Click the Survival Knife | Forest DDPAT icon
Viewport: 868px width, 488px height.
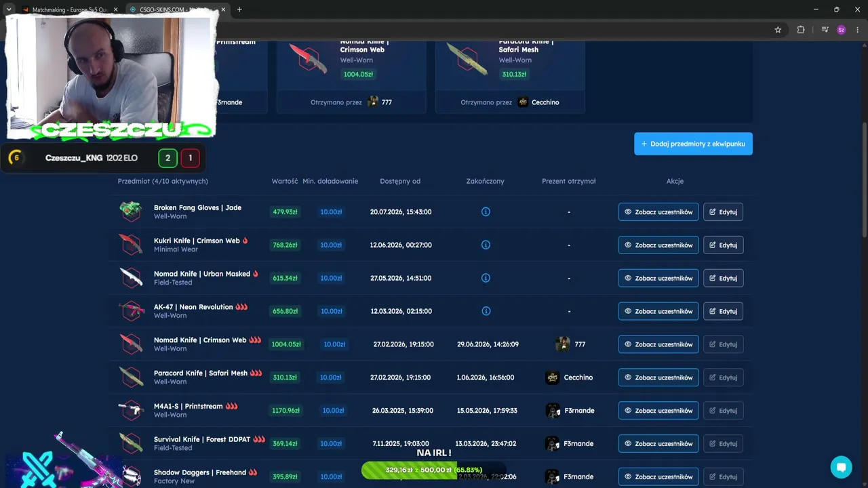tap(131, 444)
